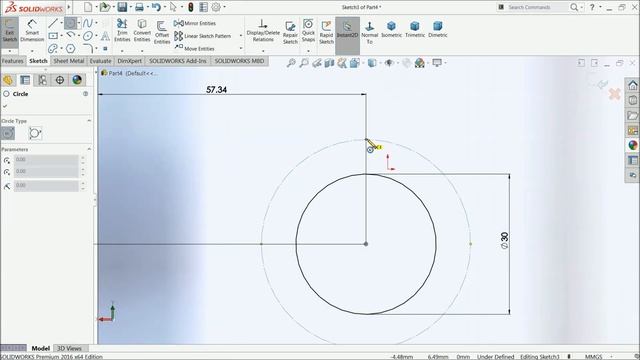
Task: Click Repair Sketch tool
Action: click(x=290, y=33)
